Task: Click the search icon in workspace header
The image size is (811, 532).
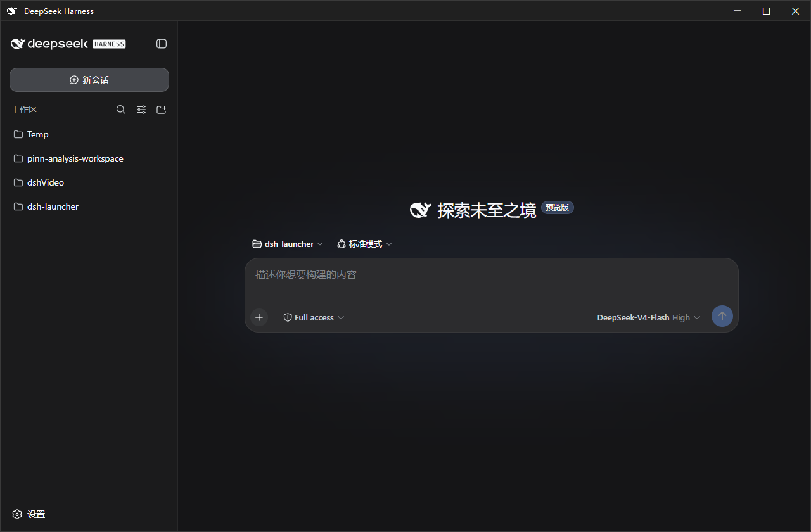Action: pyautogui.click(x=121, y=110)
